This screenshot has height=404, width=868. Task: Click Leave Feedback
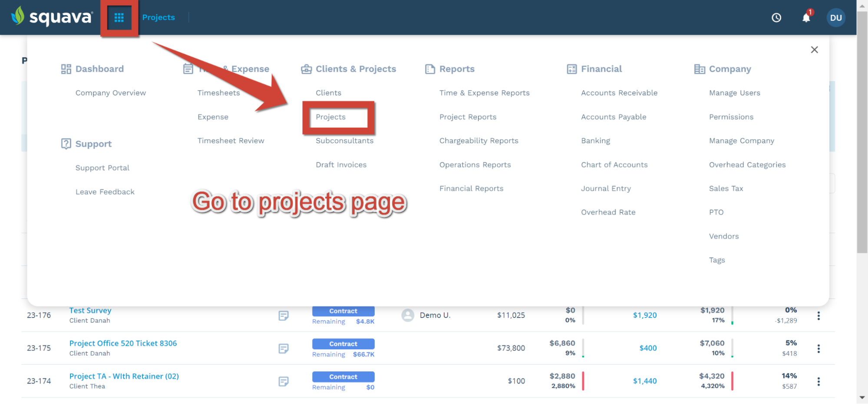[x=105, y=192]
